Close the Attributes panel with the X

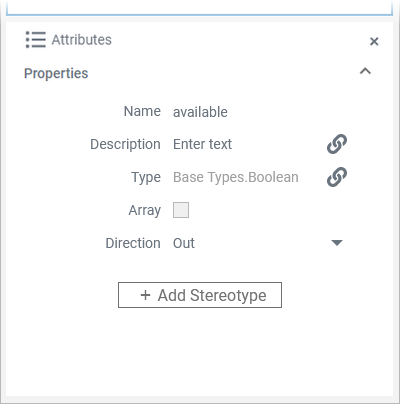[374, 41]
